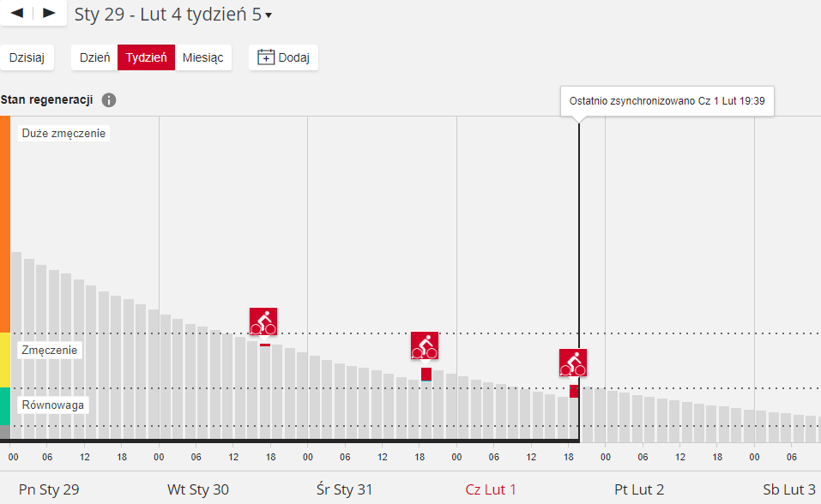Open the week range dropdown arrow
Image resolution: width=821 pixels, height=504 pixels.
(x=269, y=15)
